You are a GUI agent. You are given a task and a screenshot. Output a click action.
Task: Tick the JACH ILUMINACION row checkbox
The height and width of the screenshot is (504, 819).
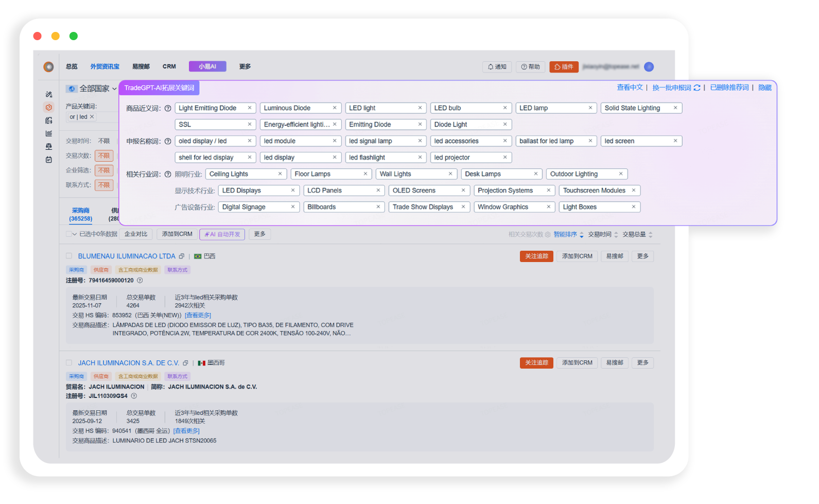(69, 363)
